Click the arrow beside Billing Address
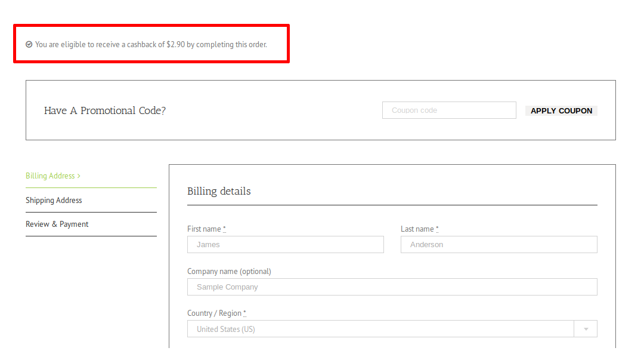This screenshot has height=363, width=644. pyautogui.click(x=79, y=176)
